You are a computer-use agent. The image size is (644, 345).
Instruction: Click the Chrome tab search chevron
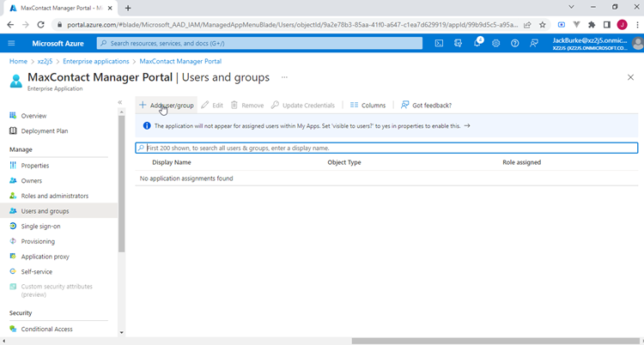point(571,7)
